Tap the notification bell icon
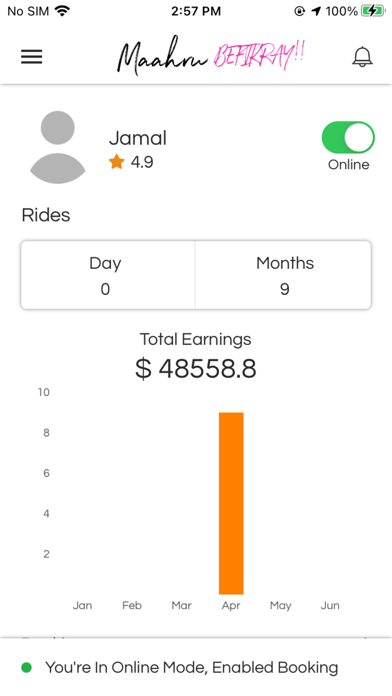Screen dimensions: 392x696 point(362,57)
